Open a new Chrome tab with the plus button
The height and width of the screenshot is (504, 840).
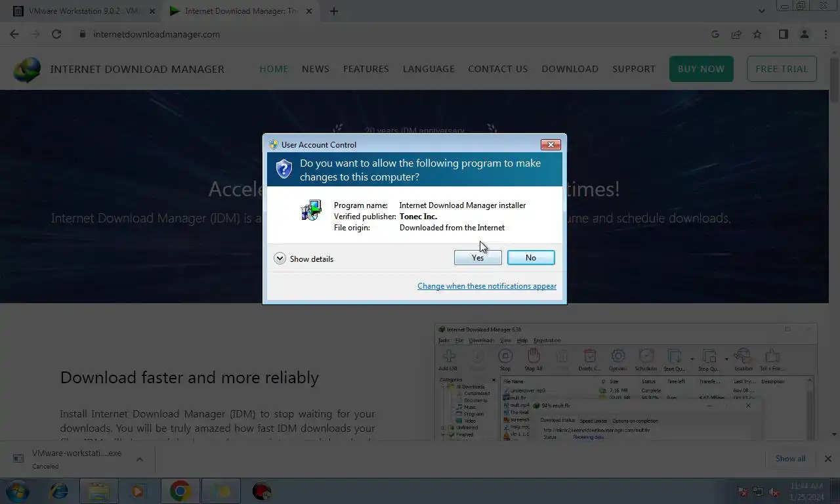[x=334, y=11]
